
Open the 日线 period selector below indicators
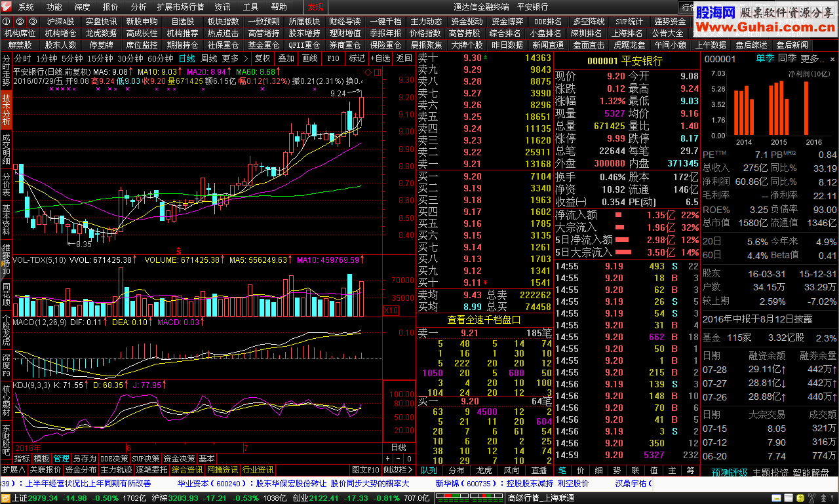coord(398,448)
